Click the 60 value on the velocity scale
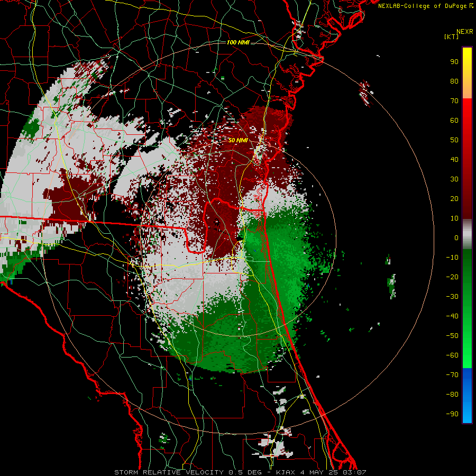This screenshot has width=476, height=476. [x=454, y=121]
